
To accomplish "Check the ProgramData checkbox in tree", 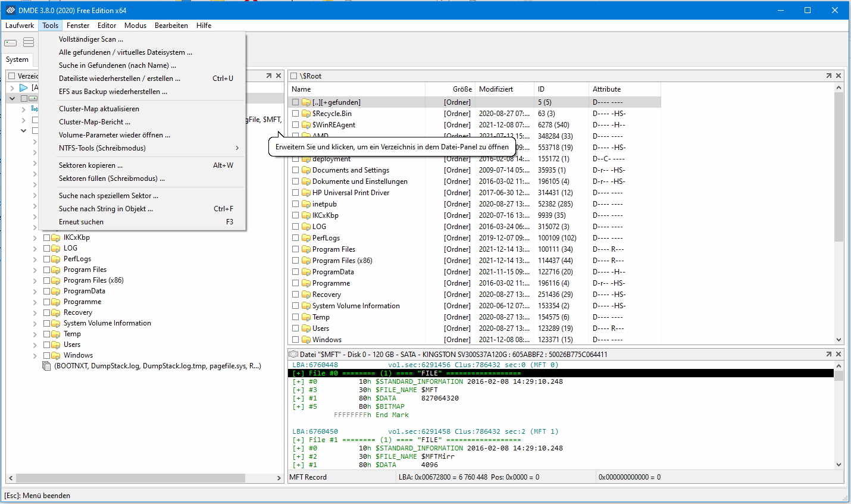I will (46, 291).
